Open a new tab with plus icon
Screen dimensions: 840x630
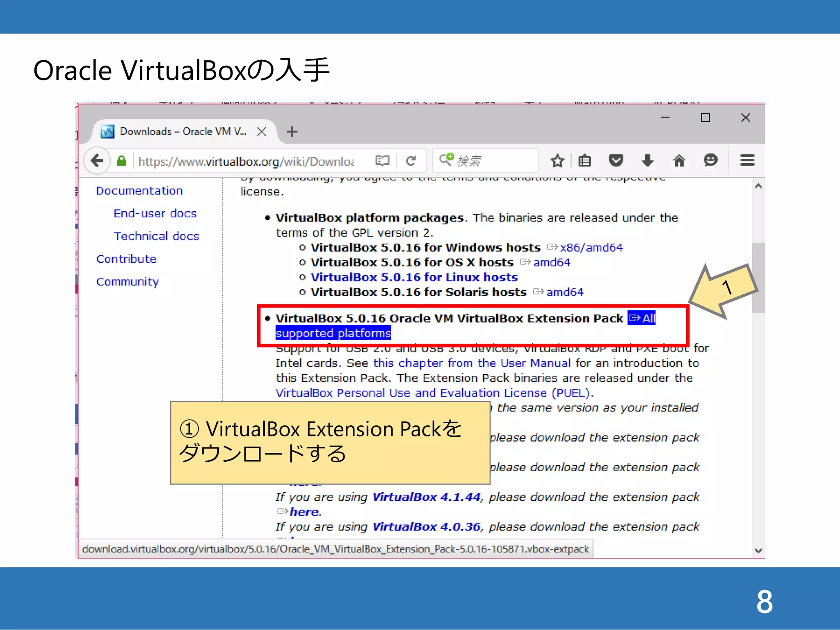[292, 132]
